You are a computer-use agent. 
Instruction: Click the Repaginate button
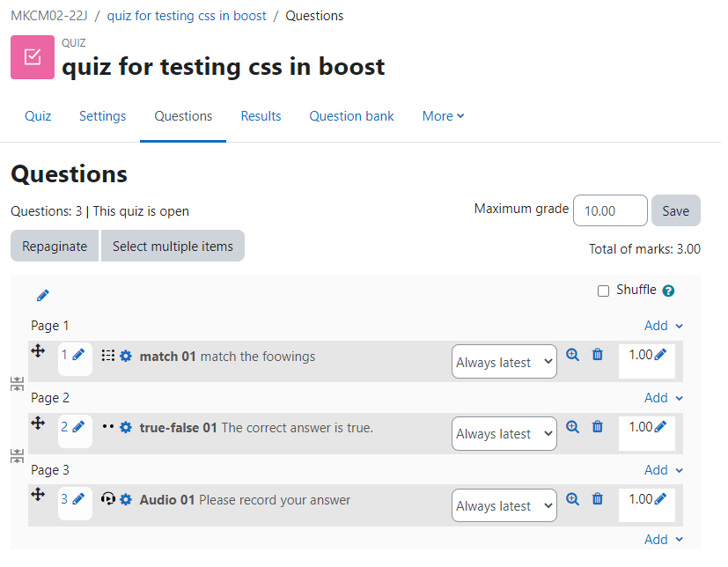pos(55,248)
